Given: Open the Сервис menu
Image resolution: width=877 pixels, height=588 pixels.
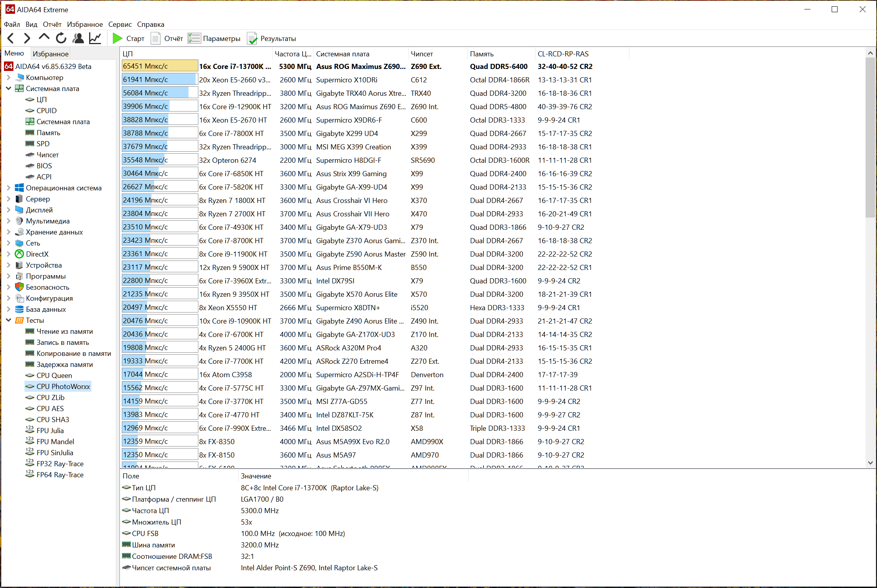Looking at the screenshot, I should point(120,24).
